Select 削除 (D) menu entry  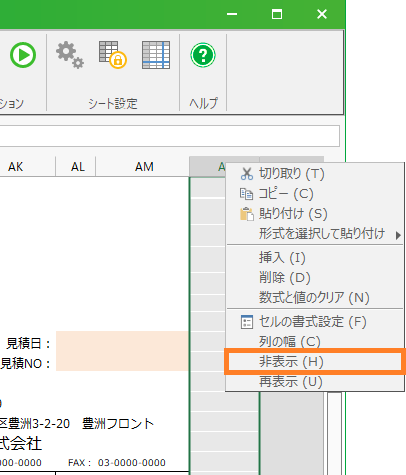(x=315, y=278)
